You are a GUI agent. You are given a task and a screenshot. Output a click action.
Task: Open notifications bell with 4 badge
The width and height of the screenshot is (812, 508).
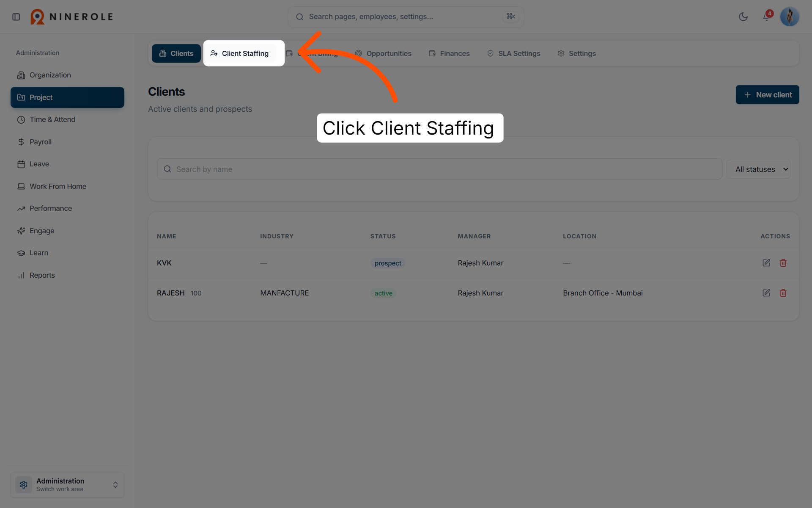coord(767,17)
